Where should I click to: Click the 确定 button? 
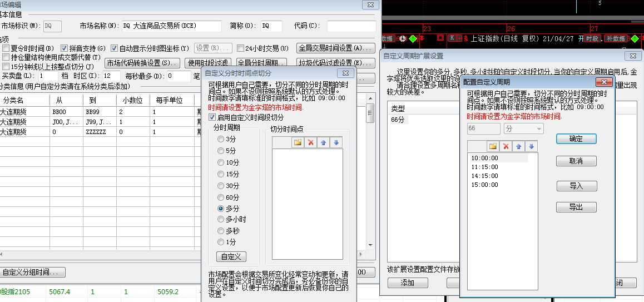point(576,139)
